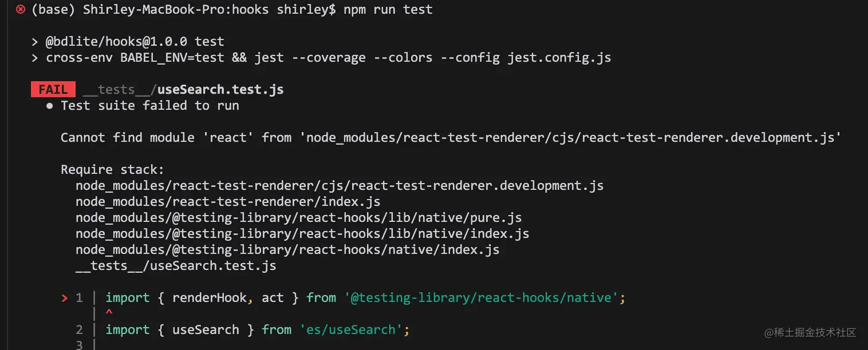Viewport: 868px width, 350px height.
Task: Open node_modules/react-test-renderer/index.js stack path
Action: pos(228,202)
